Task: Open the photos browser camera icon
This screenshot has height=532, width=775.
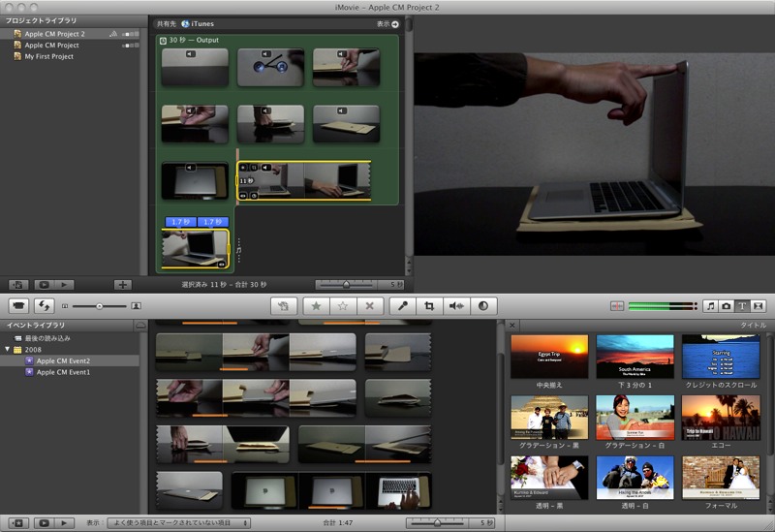Action: (726, 306)
